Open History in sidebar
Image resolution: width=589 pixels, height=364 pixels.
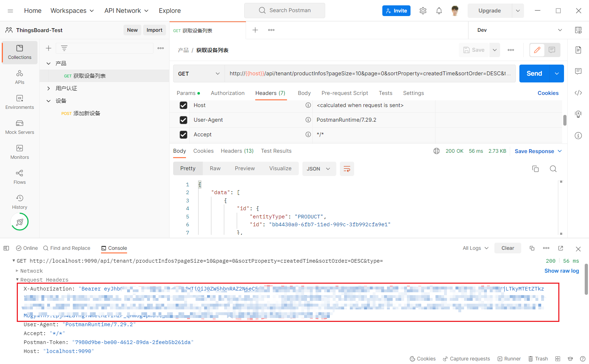[20, 202]
